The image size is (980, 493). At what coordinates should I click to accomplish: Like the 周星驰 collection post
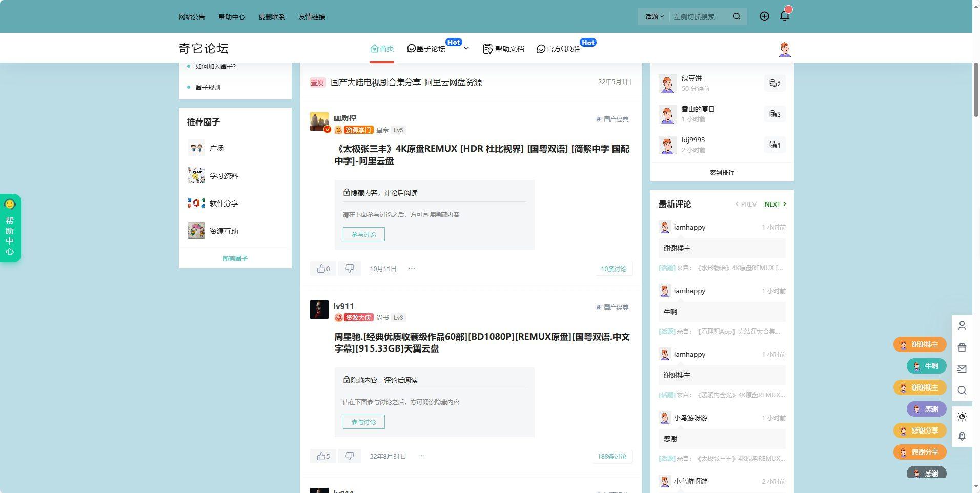click(322, 456)
